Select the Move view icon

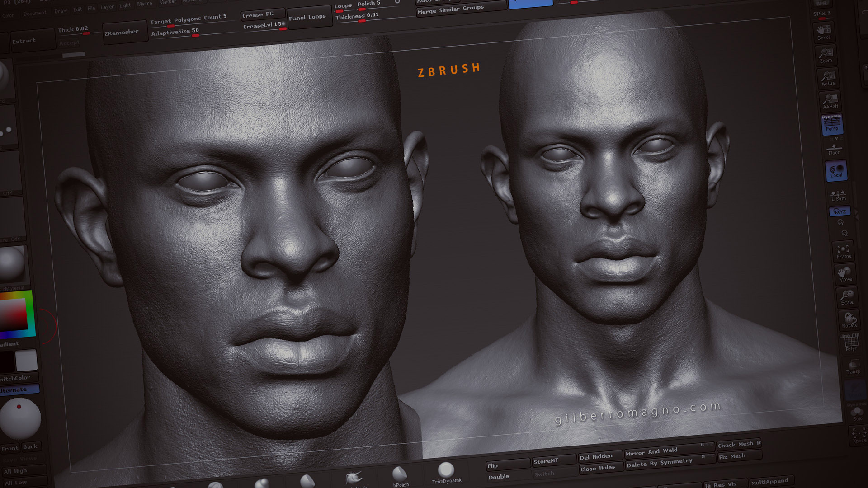pos(845,274)
